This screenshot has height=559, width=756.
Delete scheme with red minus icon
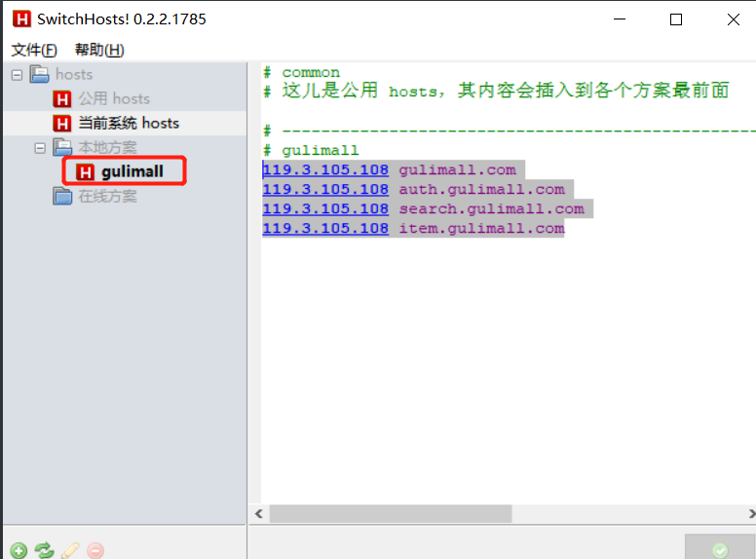tap(95, 550)
